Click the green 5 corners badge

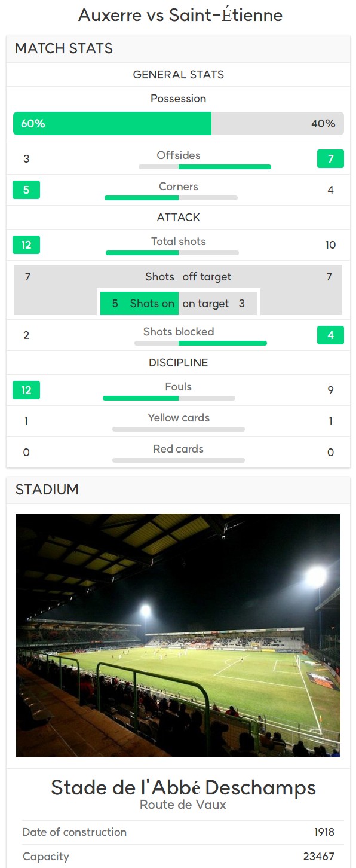pyautogui.click(x=26, y=190)
